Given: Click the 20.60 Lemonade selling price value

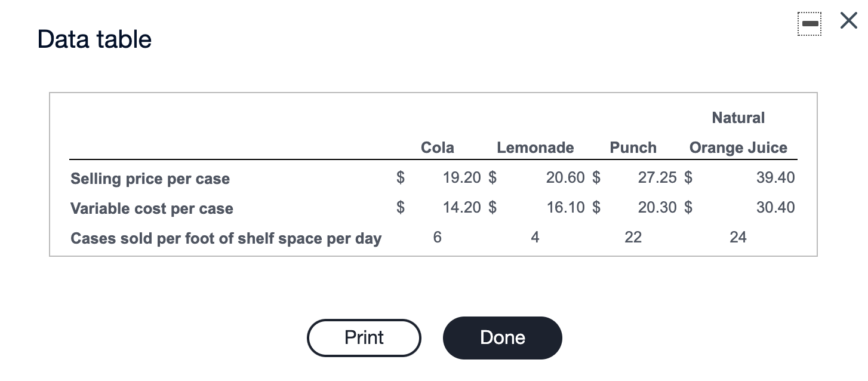Looking at the screenshot, I should pos(564,177).
